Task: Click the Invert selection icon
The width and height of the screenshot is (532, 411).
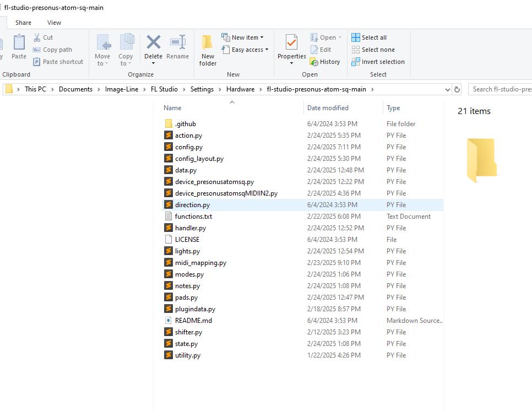Action: coord(356,62)
